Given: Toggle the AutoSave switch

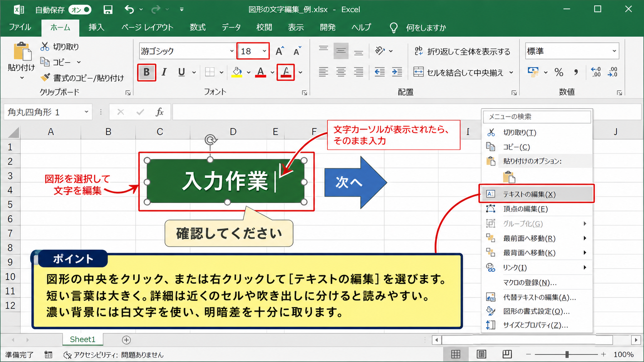Looking at the screenshot, I should pos(80,10).
